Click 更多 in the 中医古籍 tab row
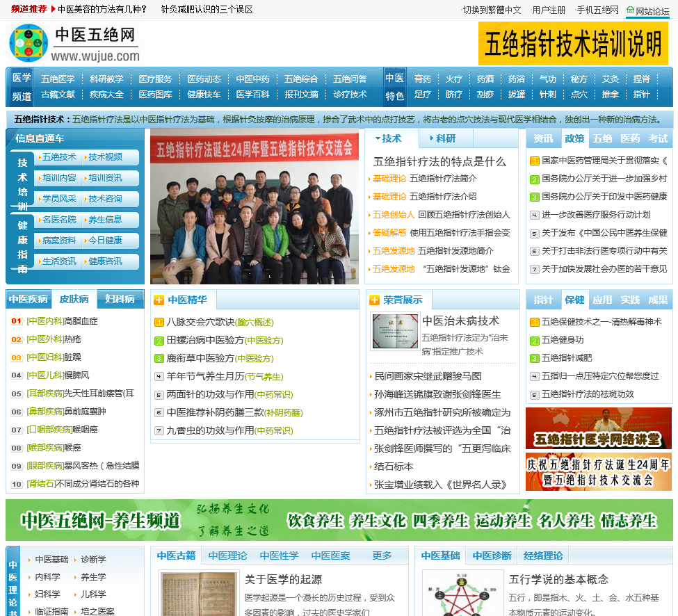 (382, 556)
